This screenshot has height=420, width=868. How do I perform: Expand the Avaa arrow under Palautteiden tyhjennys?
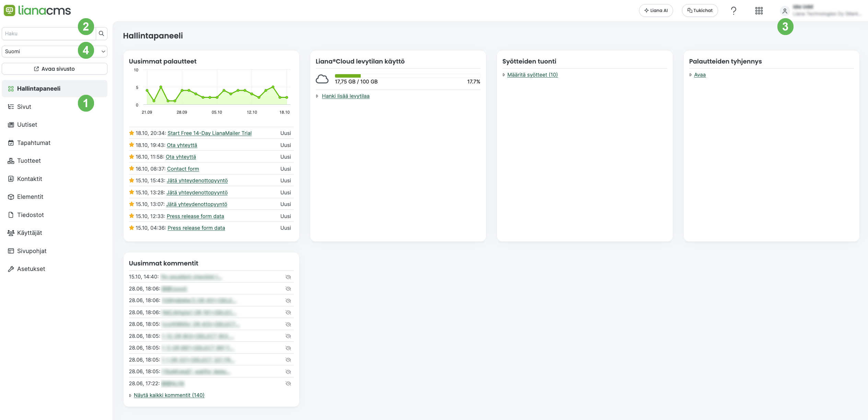tap(691, 75)
